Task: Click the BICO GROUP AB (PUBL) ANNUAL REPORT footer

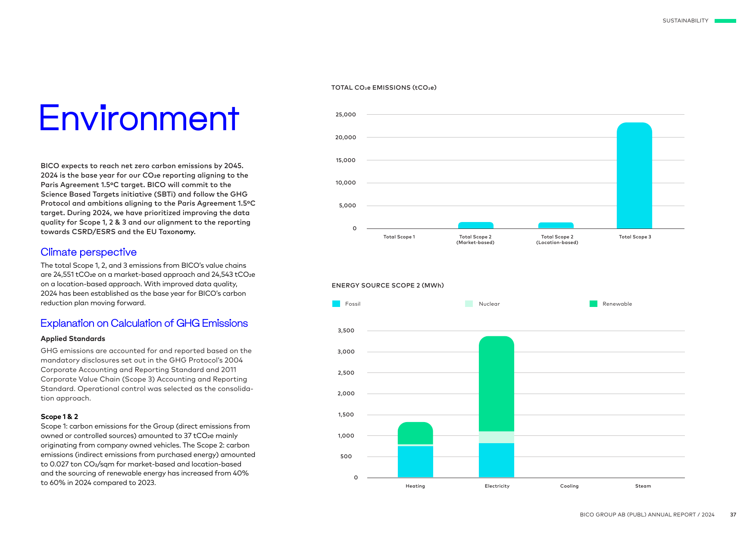Action: (x=647, y=515)
